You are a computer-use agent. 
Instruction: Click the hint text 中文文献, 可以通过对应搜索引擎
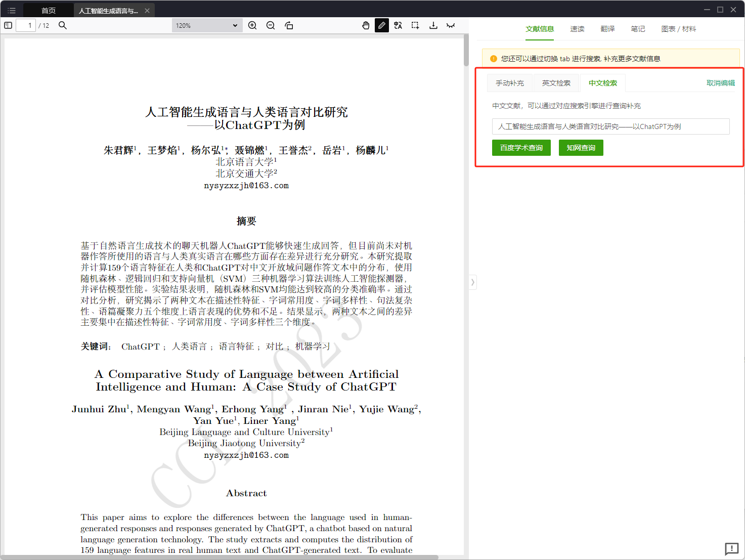coord(566,106)
